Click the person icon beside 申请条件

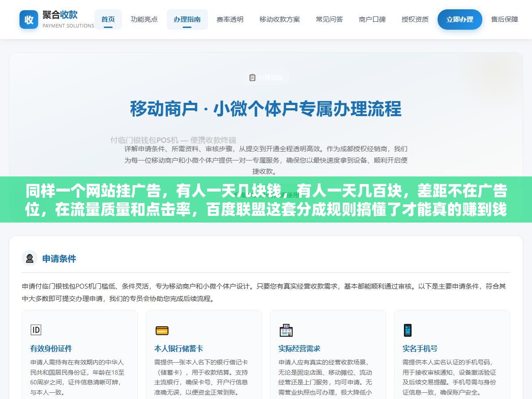pyautogui.click(x=30, y=258)
